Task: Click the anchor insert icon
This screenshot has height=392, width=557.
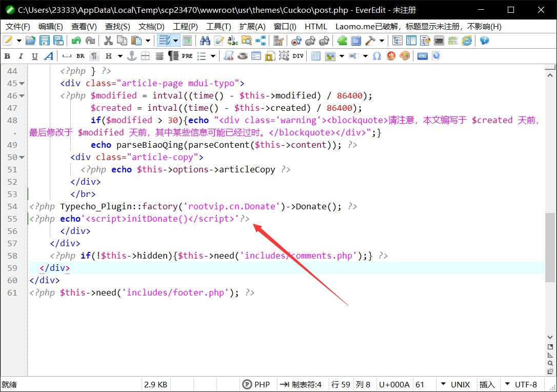Action: tap(132, 56)
